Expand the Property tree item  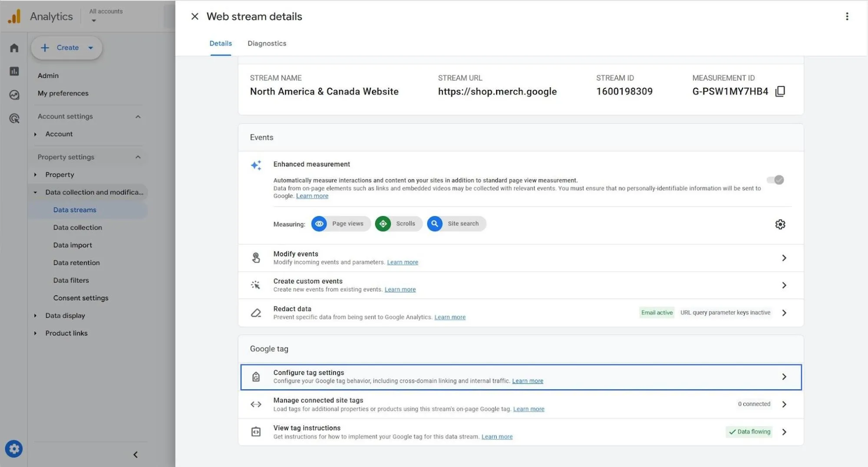(36, 174)
